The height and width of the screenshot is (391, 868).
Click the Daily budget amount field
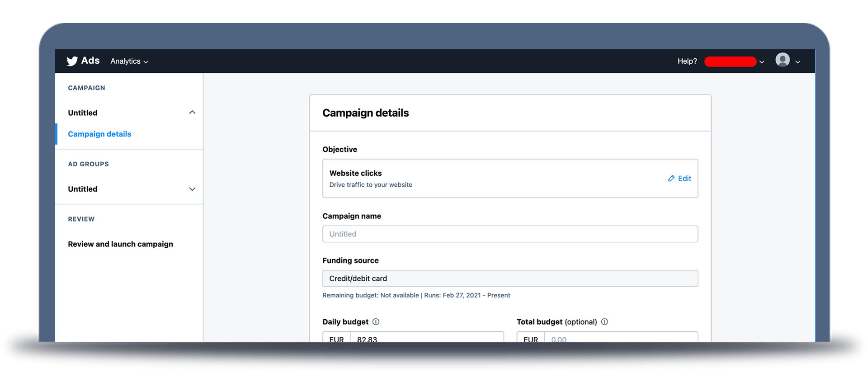(x=426, y=338)
